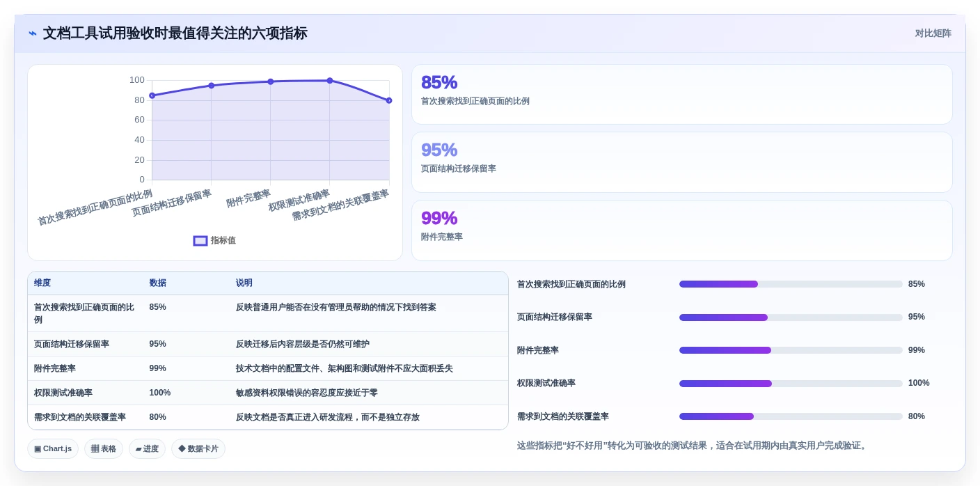Click the 80% value in the table
The width and height of the screenshot is (980, 486).
pyautogui.click(x=157, y=417)
